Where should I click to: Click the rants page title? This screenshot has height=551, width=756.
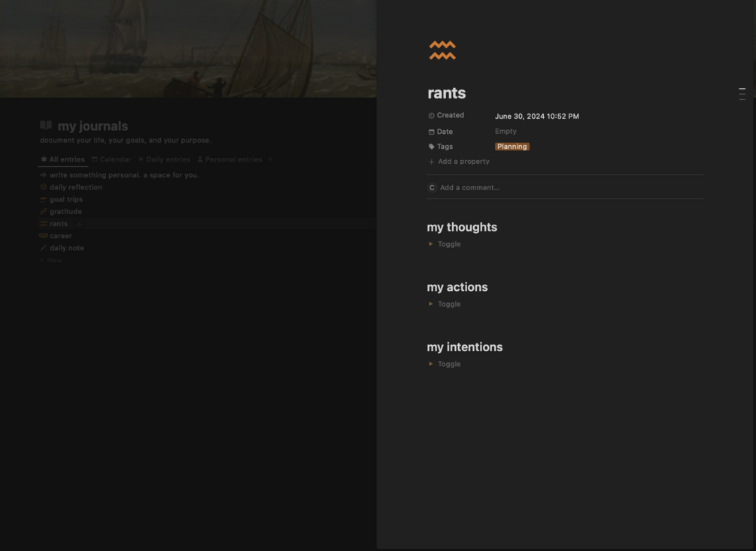pos(447,93)
